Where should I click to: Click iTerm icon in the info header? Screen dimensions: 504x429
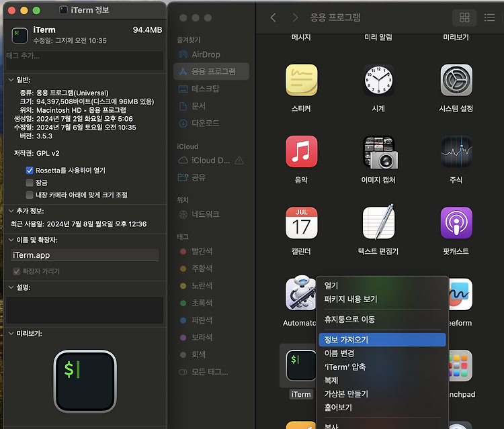click(x=19, y=35)
